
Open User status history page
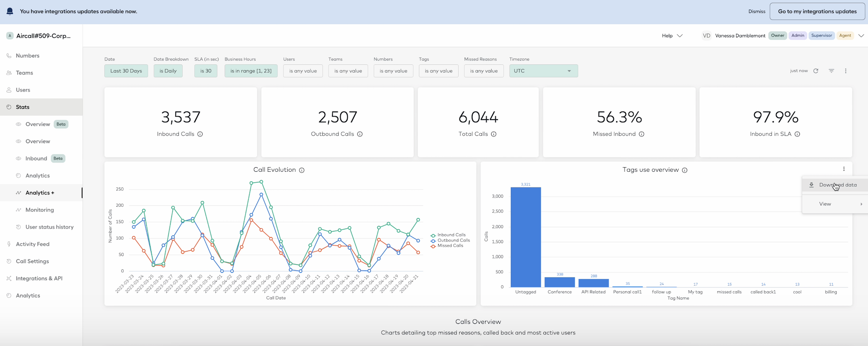coord(49,227)
